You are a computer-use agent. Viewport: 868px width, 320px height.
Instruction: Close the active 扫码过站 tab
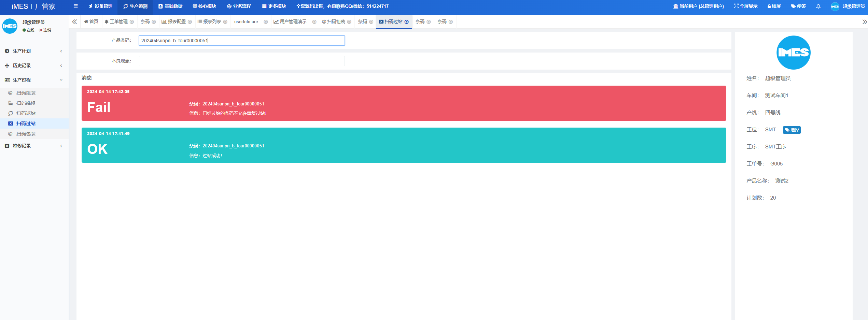tap(407, 22)
